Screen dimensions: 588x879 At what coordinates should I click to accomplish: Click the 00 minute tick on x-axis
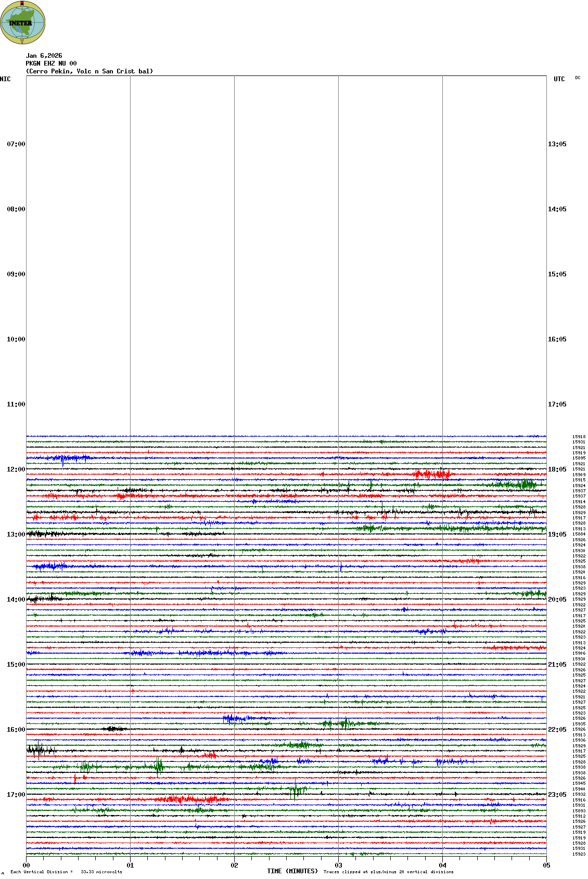pos(26,865)
